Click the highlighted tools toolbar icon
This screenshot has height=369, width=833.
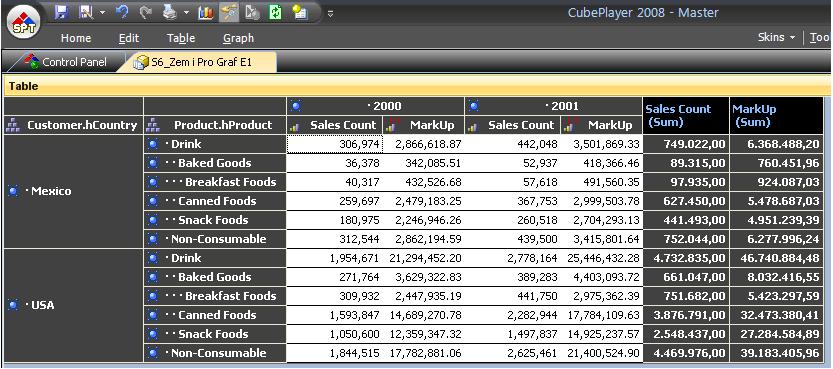(229, 12)
